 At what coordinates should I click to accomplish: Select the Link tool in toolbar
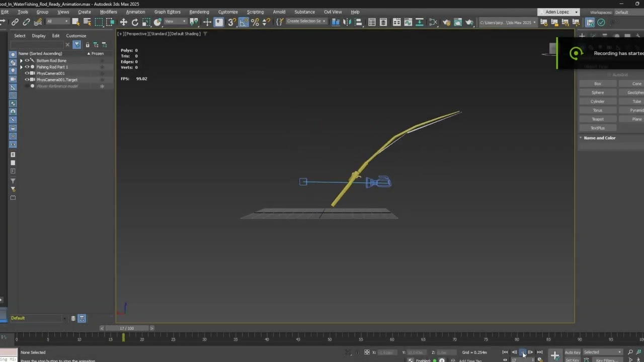coord(15,22)
